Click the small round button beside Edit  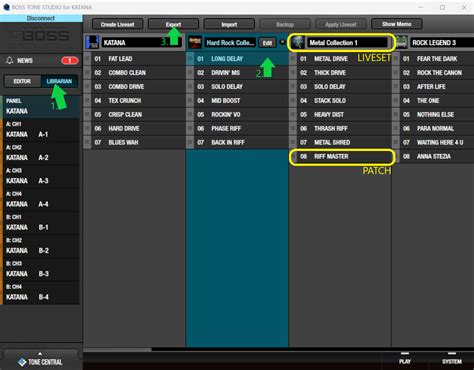(282, 42)
